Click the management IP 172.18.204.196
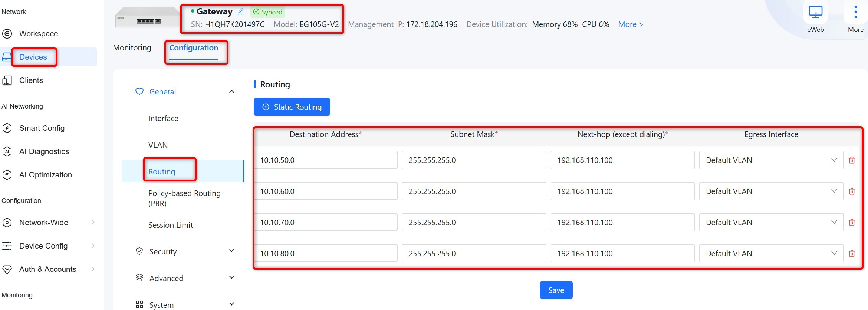Screen dimensions: 868x310 (x=432, y=24)
